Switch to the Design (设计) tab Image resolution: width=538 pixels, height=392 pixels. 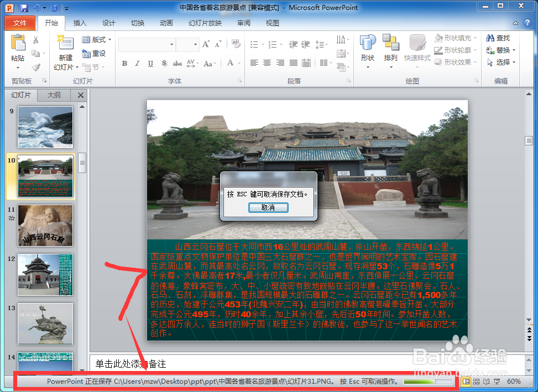tap(109, 23)
